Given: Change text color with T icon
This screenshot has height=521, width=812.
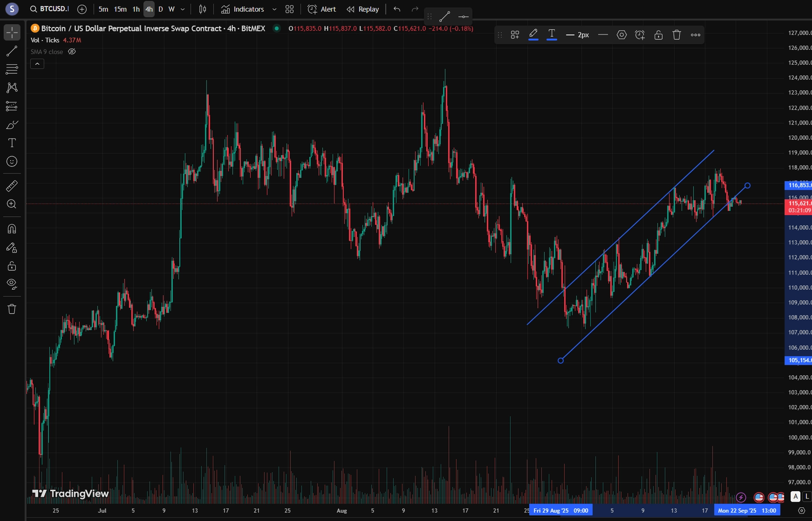Looking at the screenshot, I should [552, 35].
